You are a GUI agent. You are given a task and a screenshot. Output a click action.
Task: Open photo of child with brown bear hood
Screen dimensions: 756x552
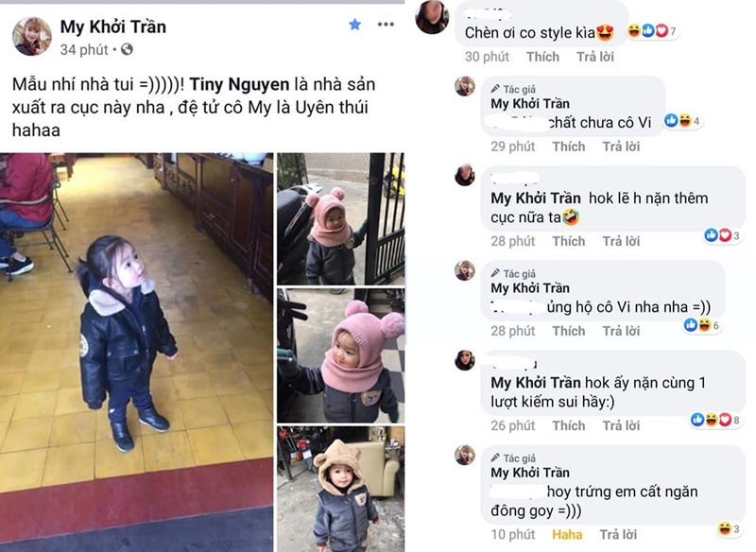pyautogui.click(x=341, y=490)
